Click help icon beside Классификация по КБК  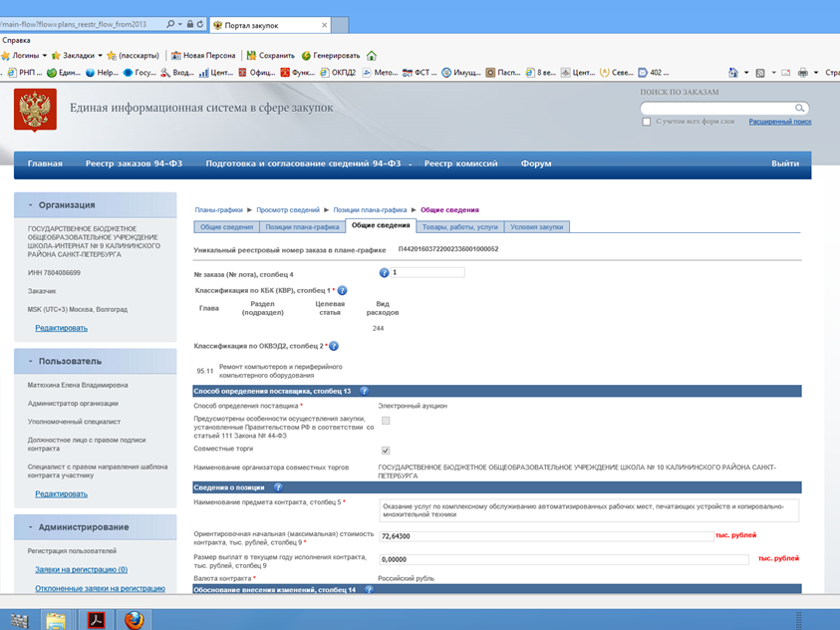[x=342, y=290]
